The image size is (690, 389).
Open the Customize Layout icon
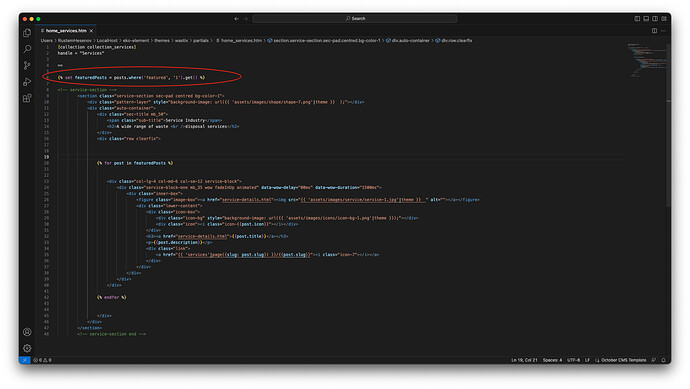pos(664,18)
